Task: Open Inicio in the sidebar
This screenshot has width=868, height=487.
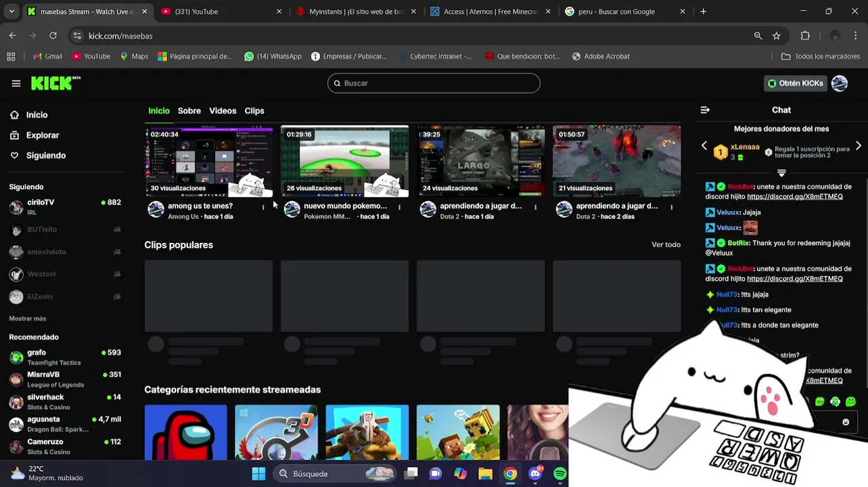Action: 37,115
